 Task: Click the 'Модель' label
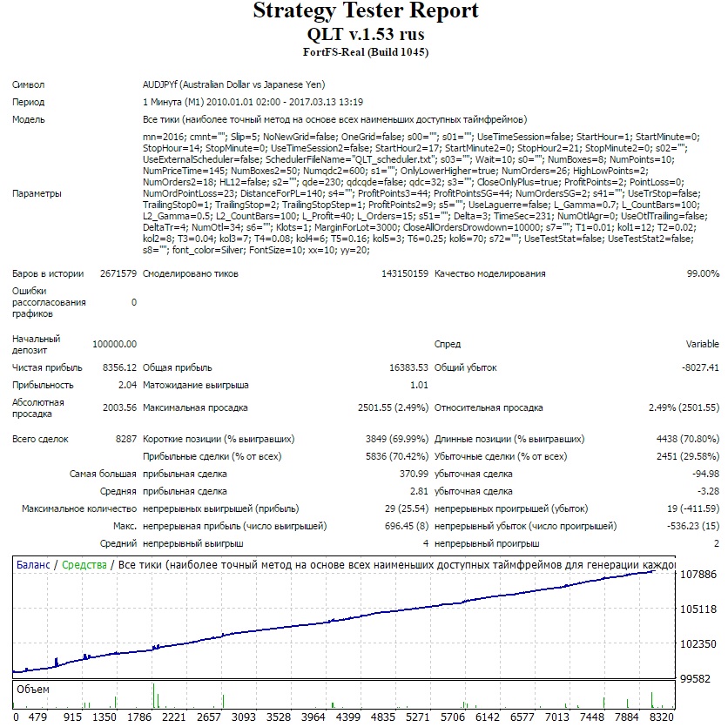(x=29, y=119)
